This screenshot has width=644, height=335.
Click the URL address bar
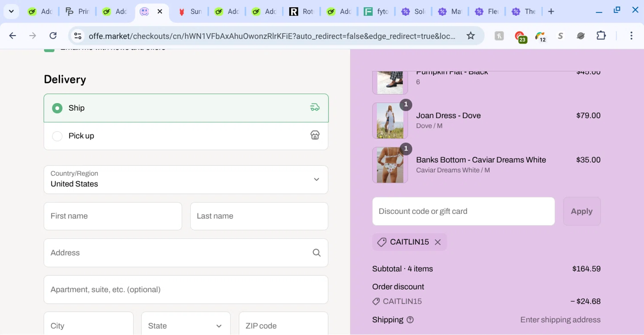pyautogui.click(x=272, y=36)
